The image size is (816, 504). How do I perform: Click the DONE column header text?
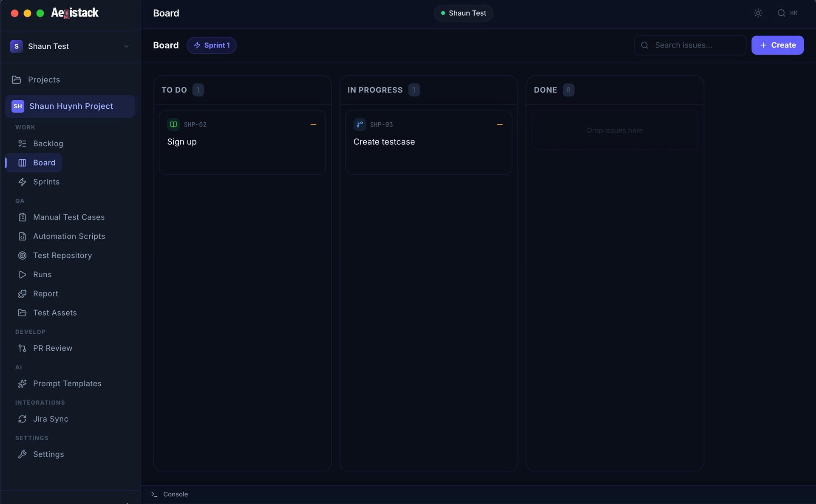click(x=545, y=90)
